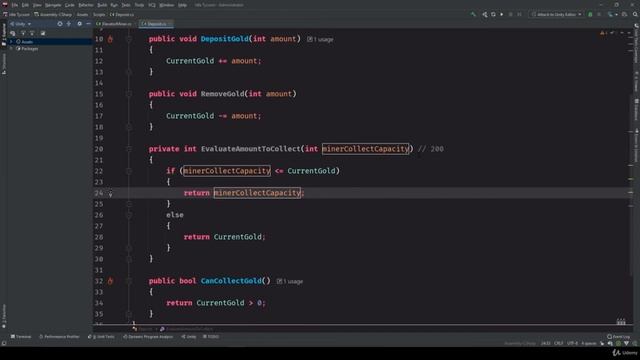Select the Deposit.cs editor tab
Screen dimensions: 640x360
click(x=155, y=24)
